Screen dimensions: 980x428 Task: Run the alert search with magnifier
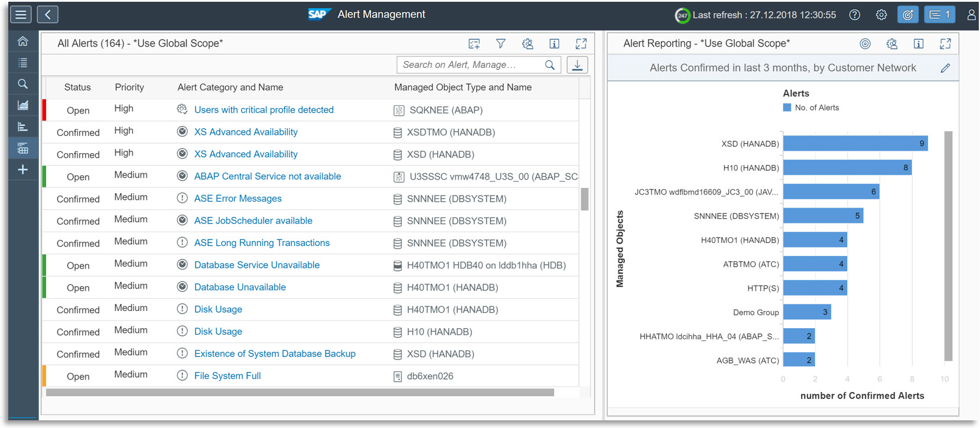click(550, 65)
